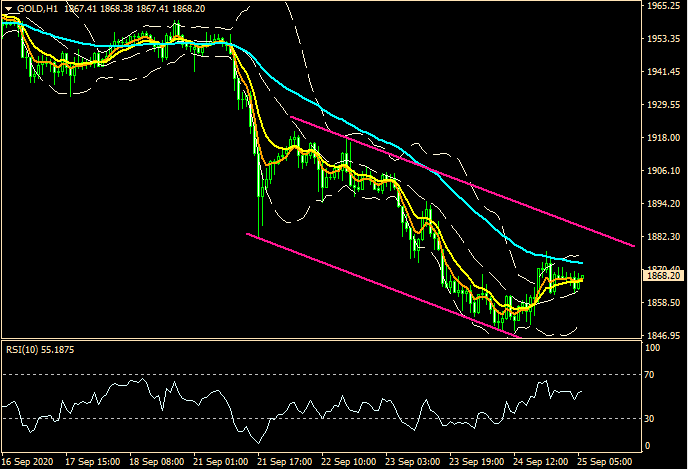Click the 16 Sep 2020 time label
This screenshot has width=689, height=469.
(27, 461)
